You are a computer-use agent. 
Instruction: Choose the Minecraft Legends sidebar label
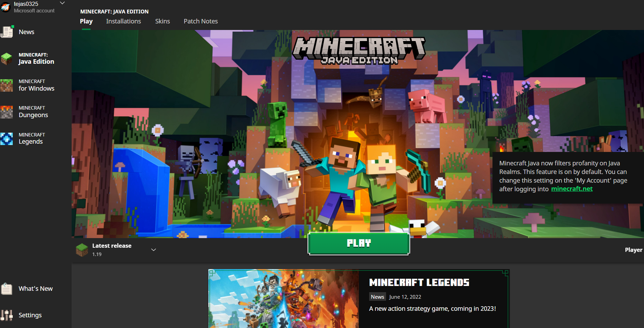(32, 139)
